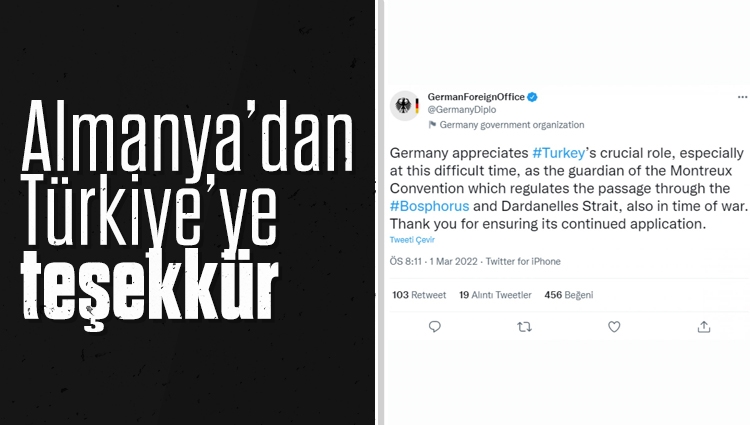Screen dimensions: 750x425
Task: Open the GermanForeignOffice account name
Action: (476, 97)
